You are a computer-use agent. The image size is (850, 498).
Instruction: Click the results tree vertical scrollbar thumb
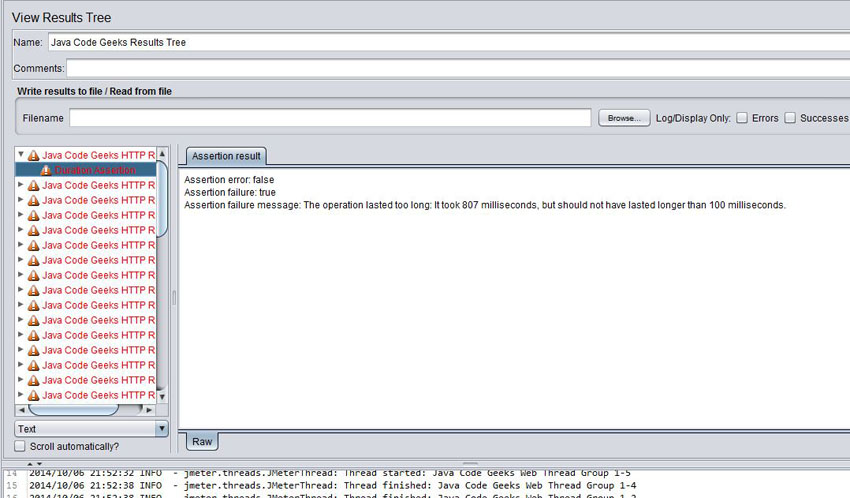coord(162,199)
